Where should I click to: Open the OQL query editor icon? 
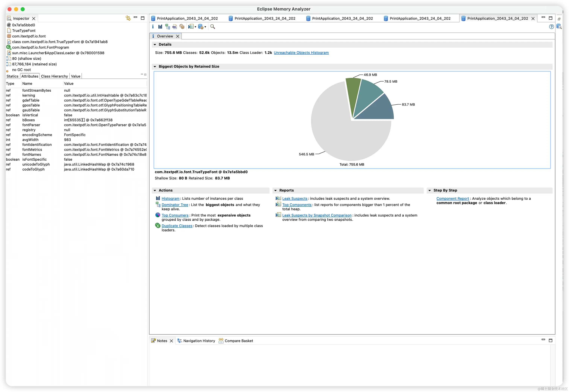(x=175, y=27)
